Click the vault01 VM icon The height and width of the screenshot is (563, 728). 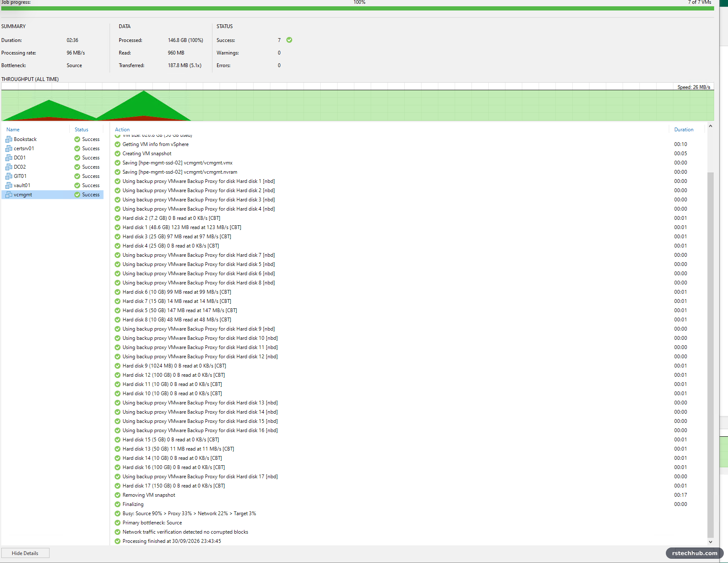pyautogui.click(x=9, y=185)
